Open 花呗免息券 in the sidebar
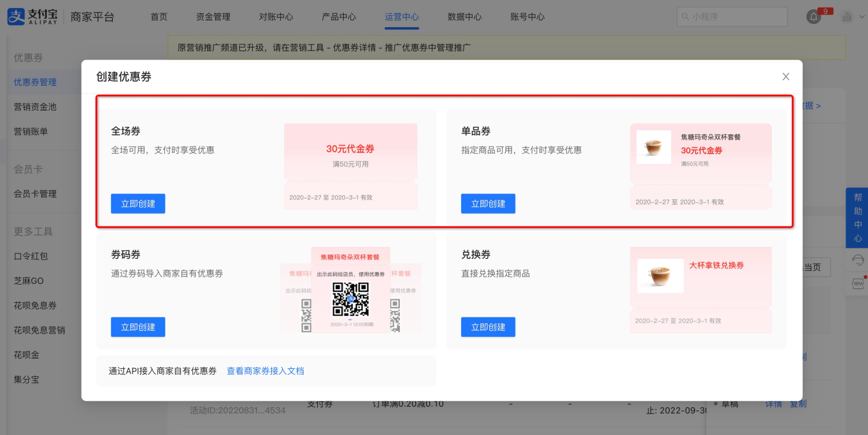The image size is (868, 435). 35,305
